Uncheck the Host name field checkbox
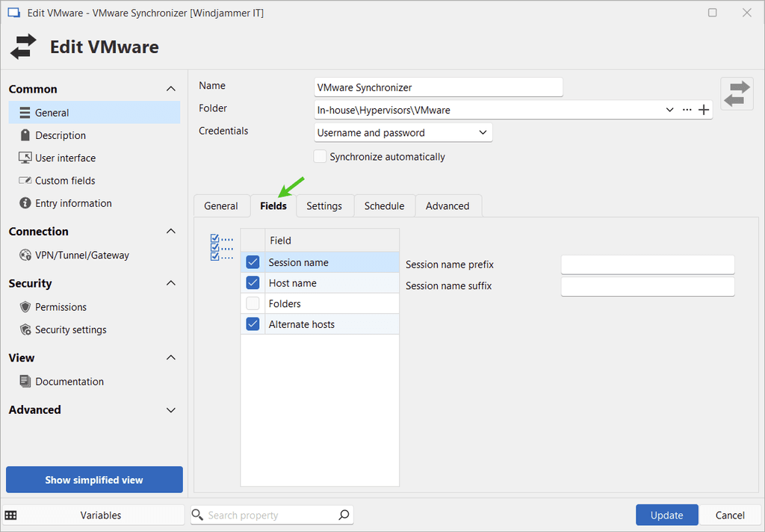Viewport: 765px width, 532px height. [x=253, y=283]
